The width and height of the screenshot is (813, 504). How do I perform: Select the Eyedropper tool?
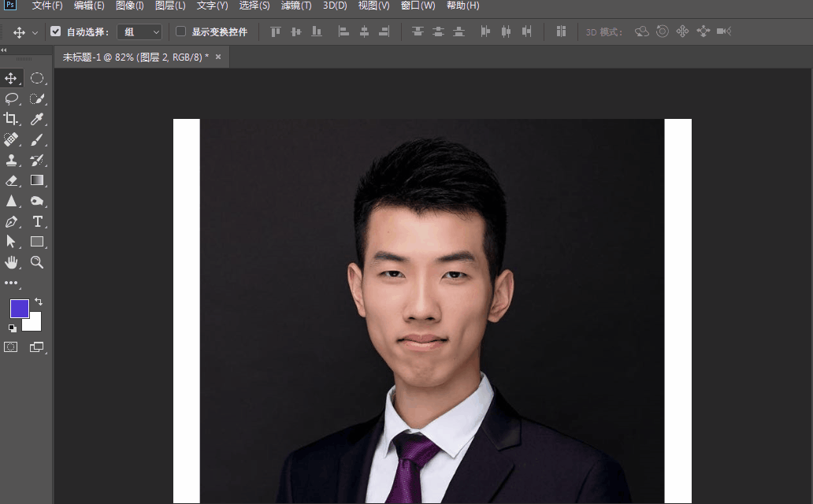point(36,119)
